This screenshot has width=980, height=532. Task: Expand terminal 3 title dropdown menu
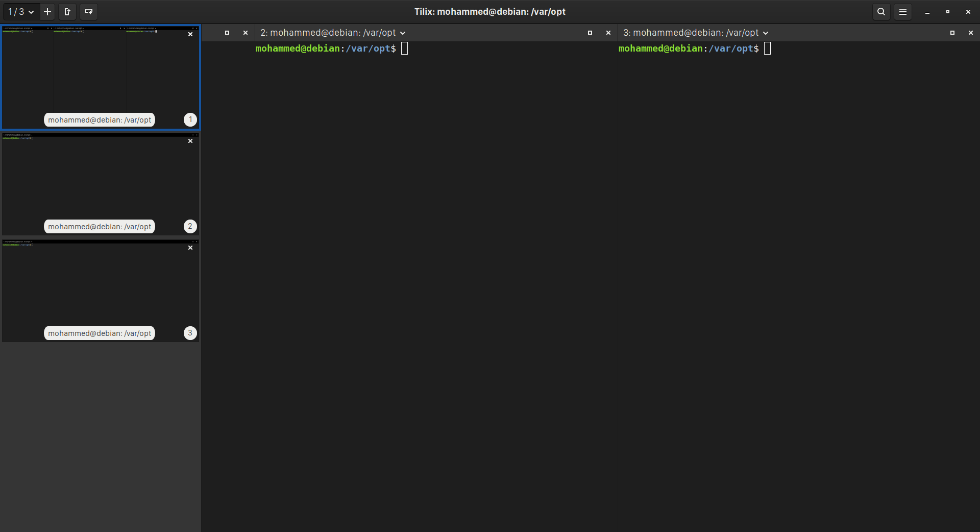tap(766, 33)
